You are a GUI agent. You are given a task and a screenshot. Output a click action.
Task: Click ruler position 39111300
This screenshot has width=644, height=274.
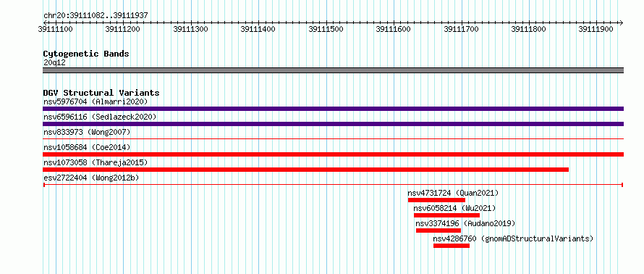pyautogui.click(x=190, y=29)
